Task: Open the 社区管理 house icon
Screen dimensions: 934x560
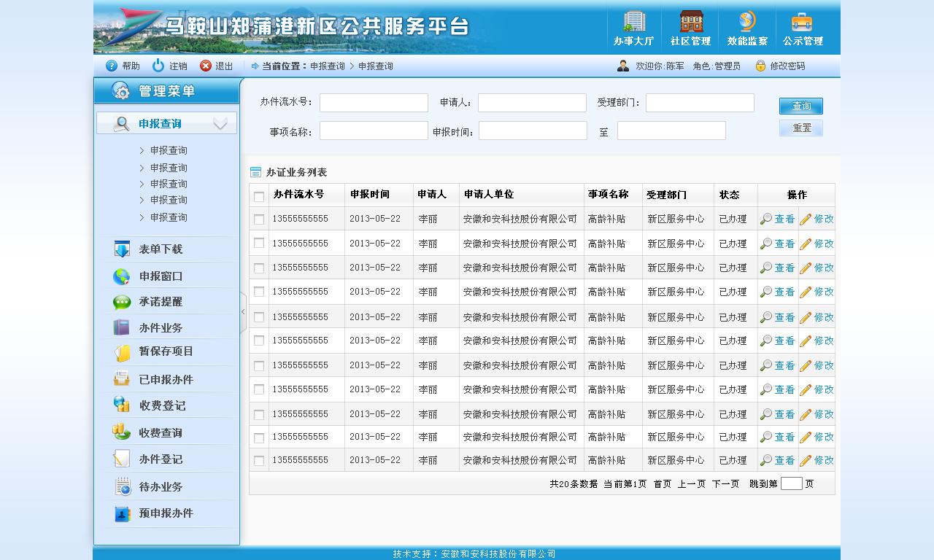Action: [691, 21]
